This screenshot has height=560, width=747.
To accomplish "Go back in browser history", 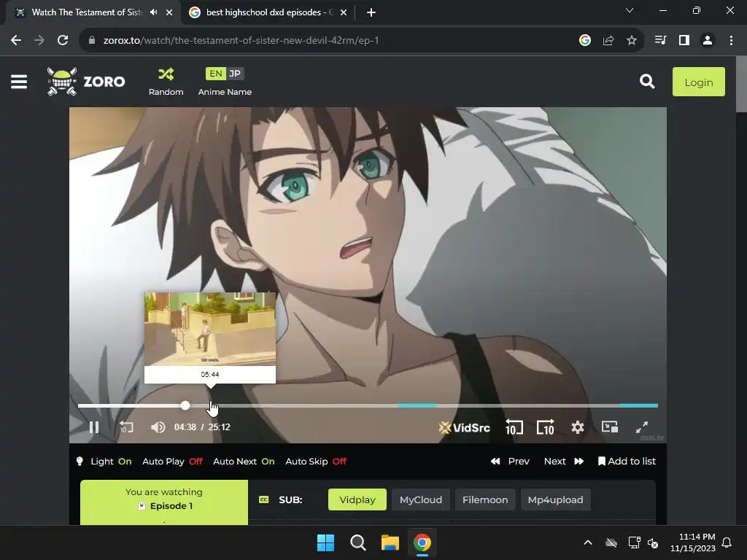I will pyautogui.click(x=16, y=41).
